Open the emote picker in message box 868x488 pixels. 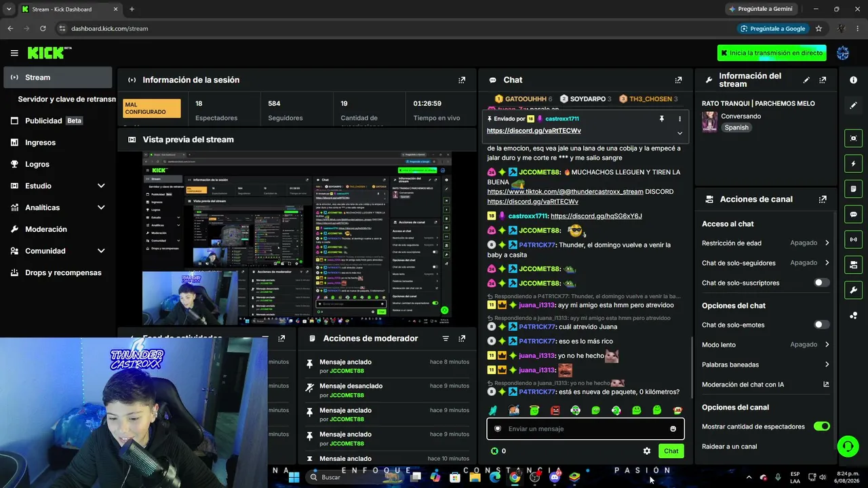click(673, 429)
